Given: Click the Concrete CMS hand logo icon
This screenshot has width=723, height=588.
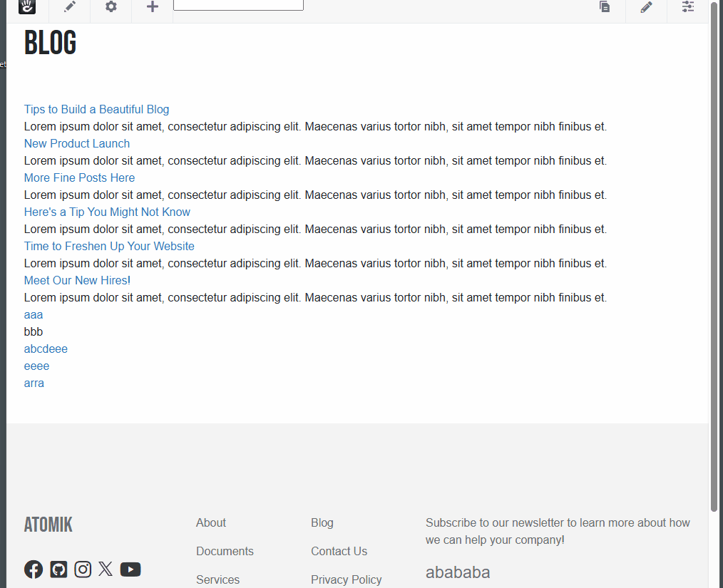Looking at the screenshot, I should (x=27, y=7).
